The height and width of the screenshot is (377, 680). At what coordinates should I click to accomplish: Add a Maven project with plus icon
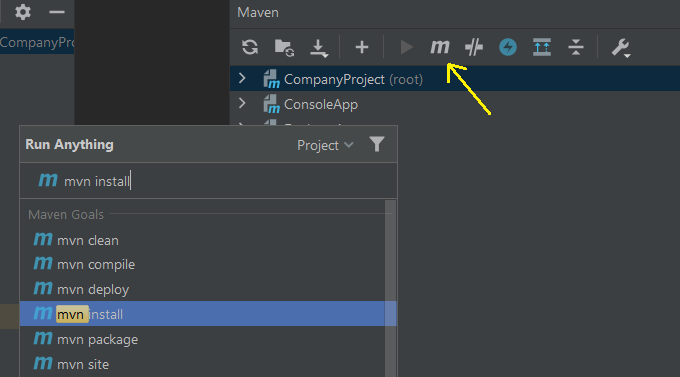click(362, 47)
